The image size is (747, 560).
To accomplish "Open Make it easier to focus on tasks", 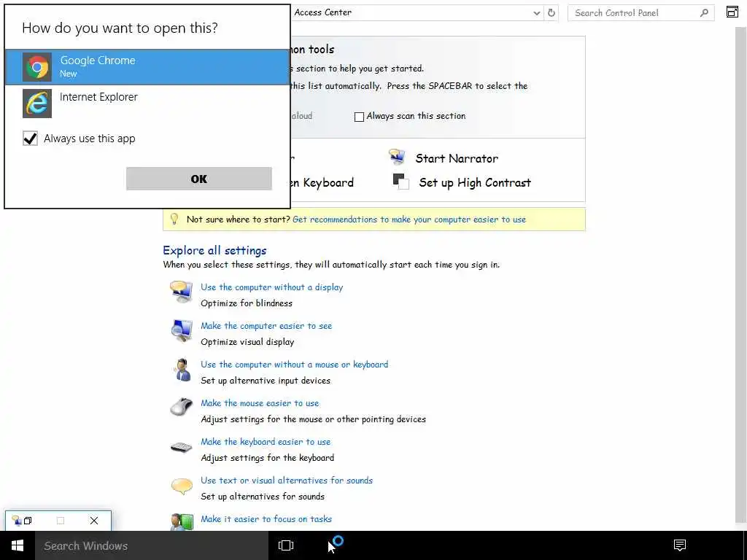I will (266, 519).
